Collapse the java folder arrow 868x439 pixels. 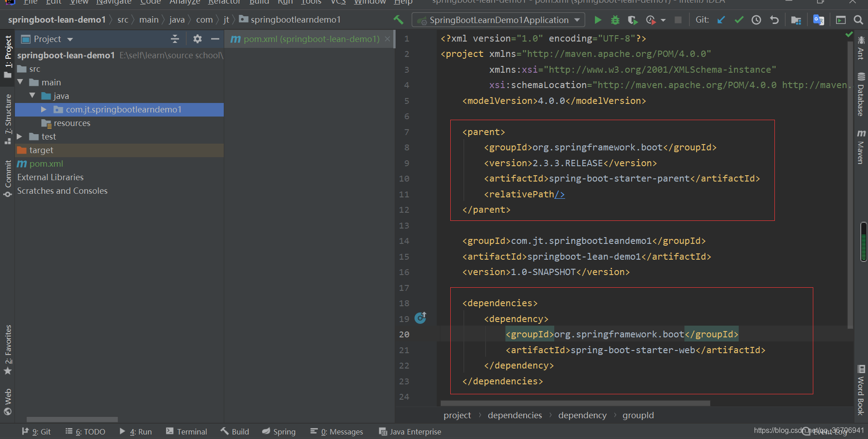click(33, 96)
